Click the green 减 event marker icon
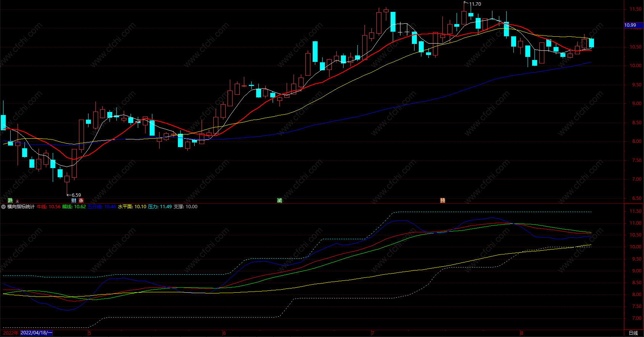This screenshot has height=337, width=644. tap(279, 200)
